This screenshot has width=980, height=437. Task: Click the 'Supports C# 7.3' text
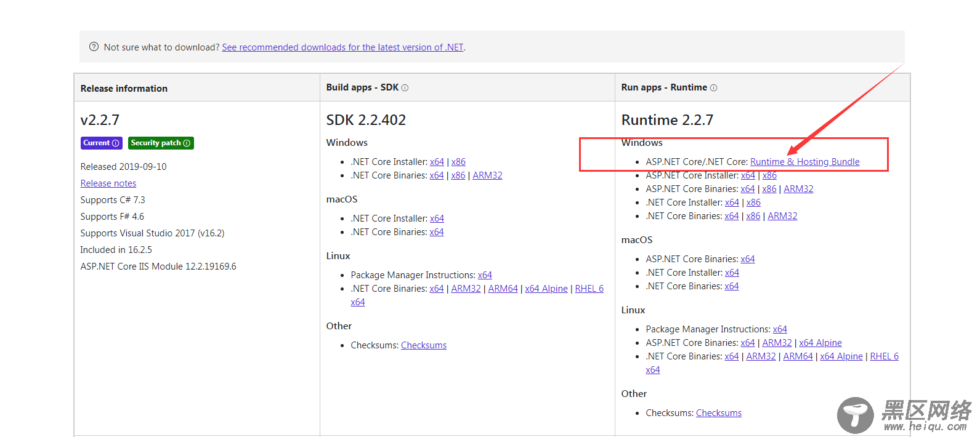[x=113, y=200]
